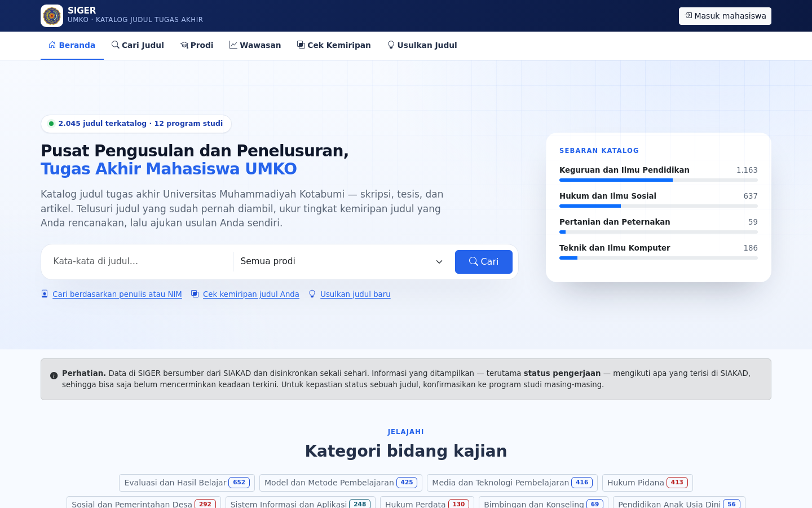Viewport: 812px width, 508px height.
Task: Click the UMKO university logo
Action: click(x=52, y=16)
